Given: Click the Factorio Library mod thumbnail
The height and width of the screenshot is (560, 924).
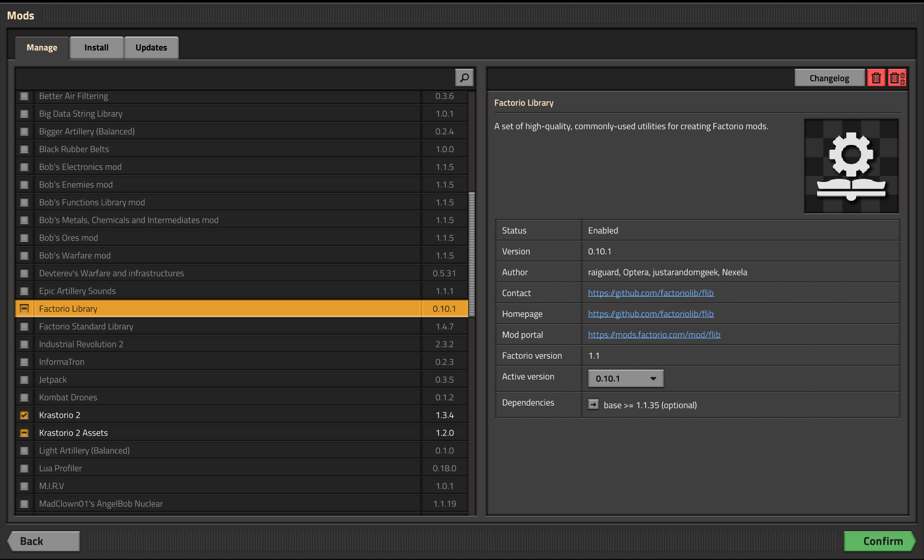Looking at the screenshot, I should 851,166.
